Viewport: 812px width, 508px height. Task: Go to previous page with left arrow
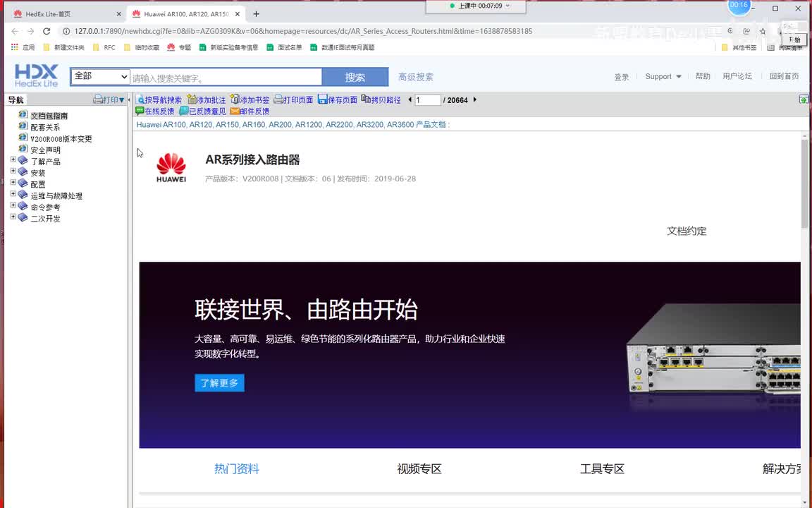click(410, 99)
